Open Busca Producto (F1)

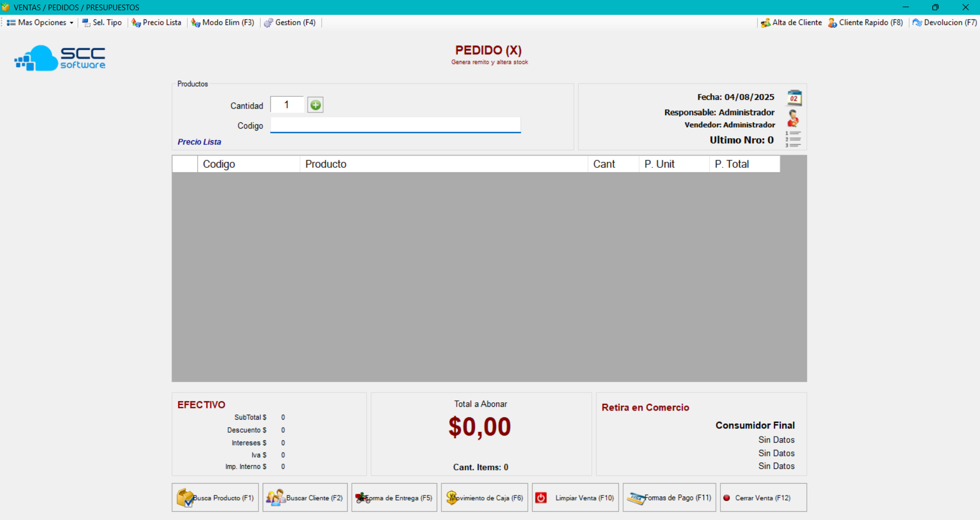215,497
